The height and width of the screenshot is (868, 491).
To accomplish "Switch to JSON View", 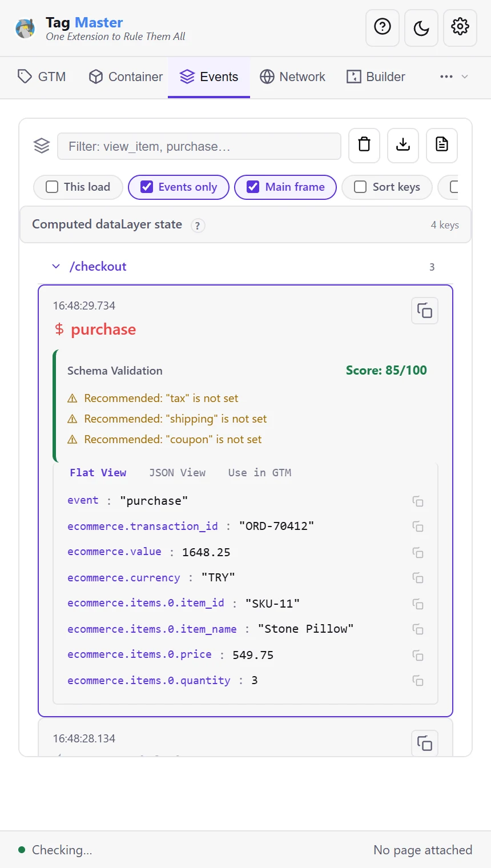I will (177, 472).
